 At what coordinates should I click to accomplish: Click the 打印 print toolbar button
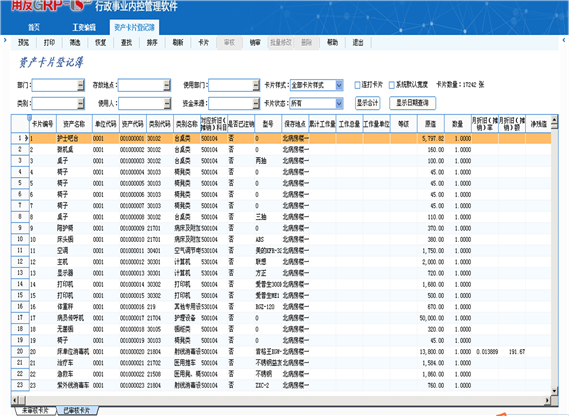point(49,43)
